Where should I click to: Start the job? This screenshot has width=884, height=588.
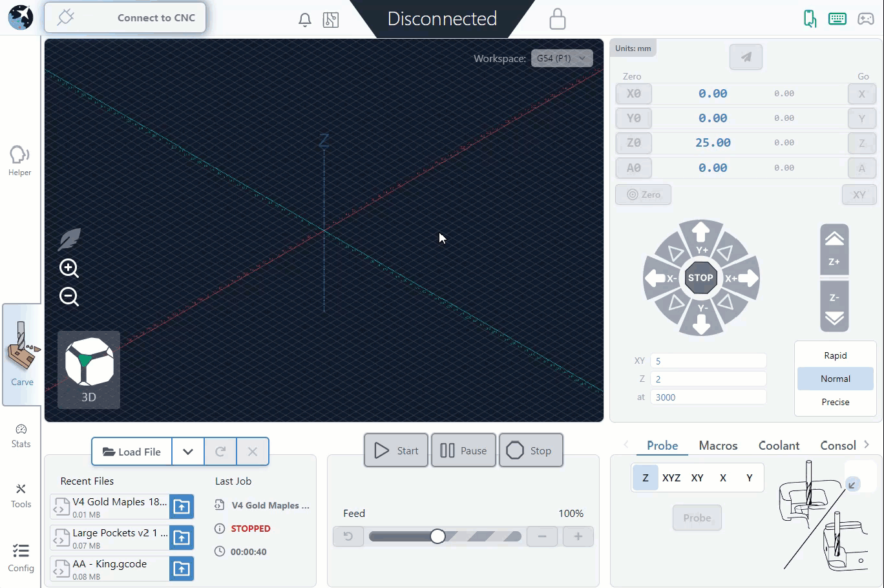pyautogui.click(x=396, y=450)
